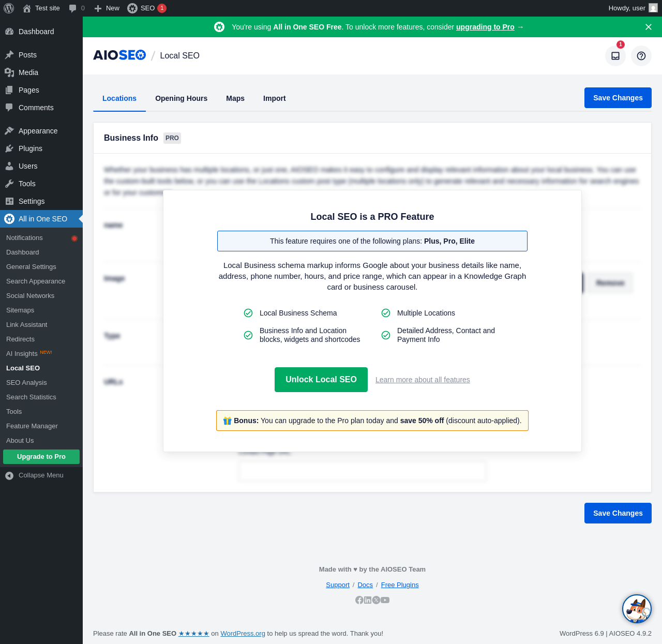This screenshot has width=662, height=644.
Task: Open the mascot help chat bubble
Action: 637,609
